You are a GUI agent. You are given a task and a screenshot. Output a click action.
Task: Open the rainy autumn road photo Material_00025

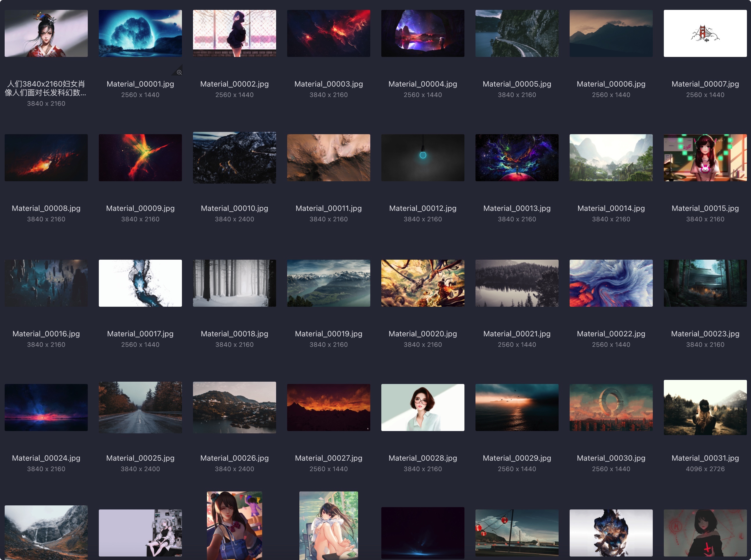pyautogui.click(x=140, y=408)
